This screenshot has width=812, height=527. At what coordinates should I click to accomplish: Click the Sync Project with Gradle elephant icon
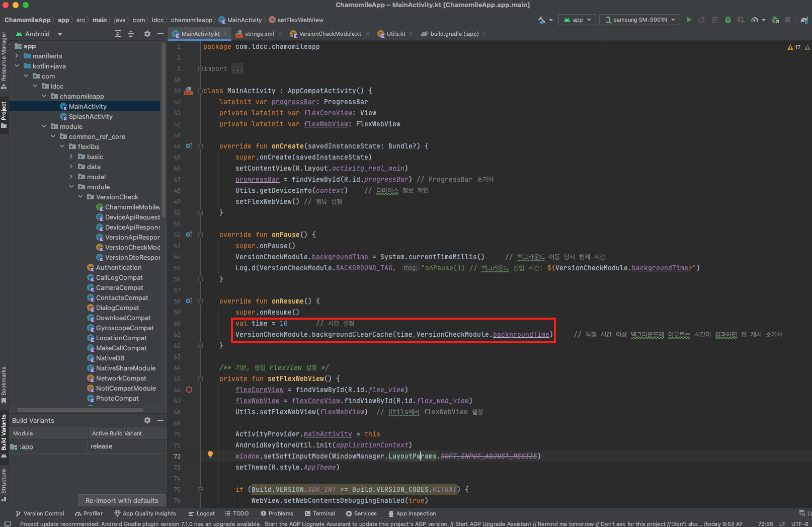[804, 20]
